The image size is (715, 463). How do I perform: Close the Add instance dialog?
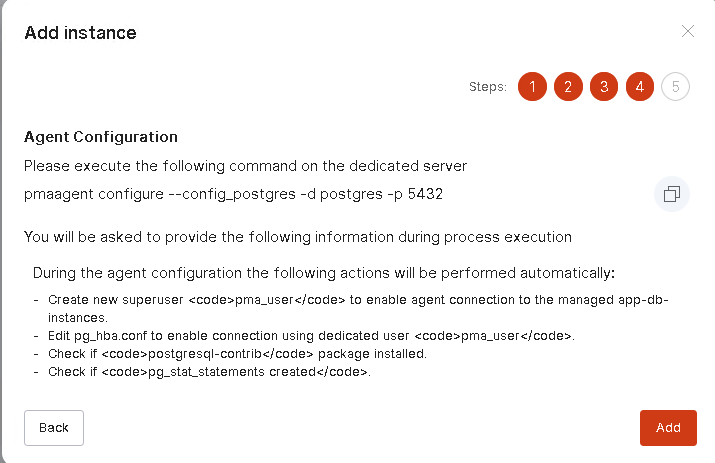688,31
